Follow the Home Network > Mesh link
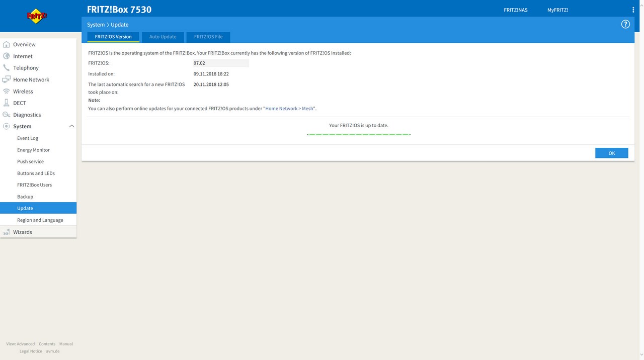Viewport: 644px width, 360px height. coord(289,109)
